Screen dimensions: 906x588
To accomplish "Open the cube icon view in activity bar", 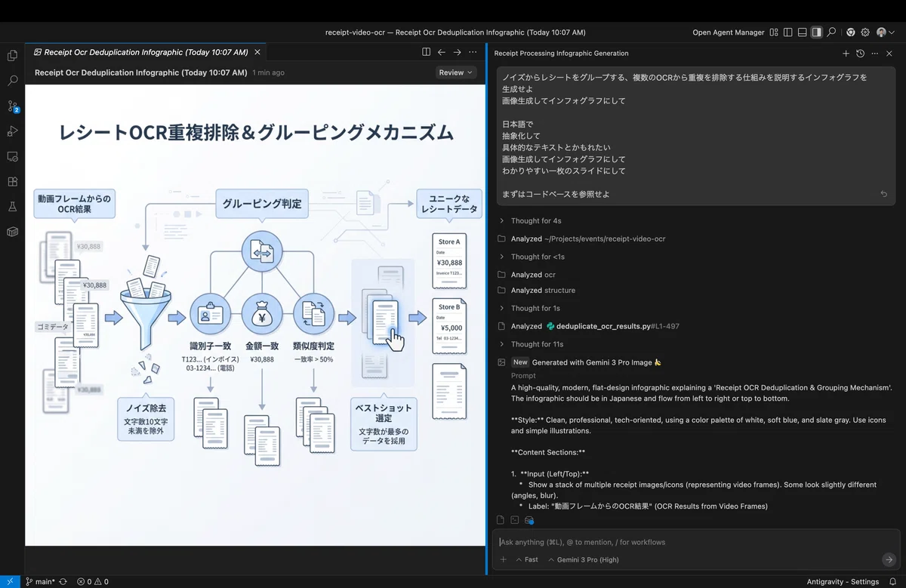I will [12, 231].
